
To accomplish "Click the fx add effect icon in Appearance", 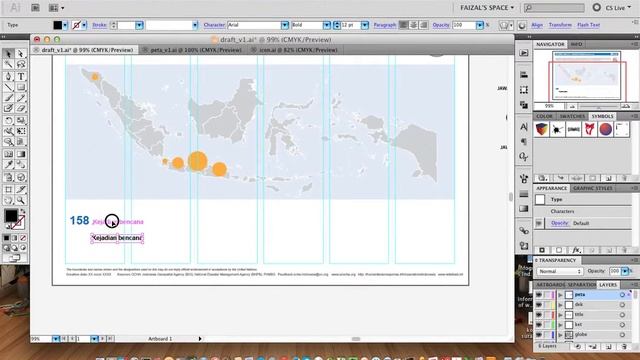I will 576,250.
